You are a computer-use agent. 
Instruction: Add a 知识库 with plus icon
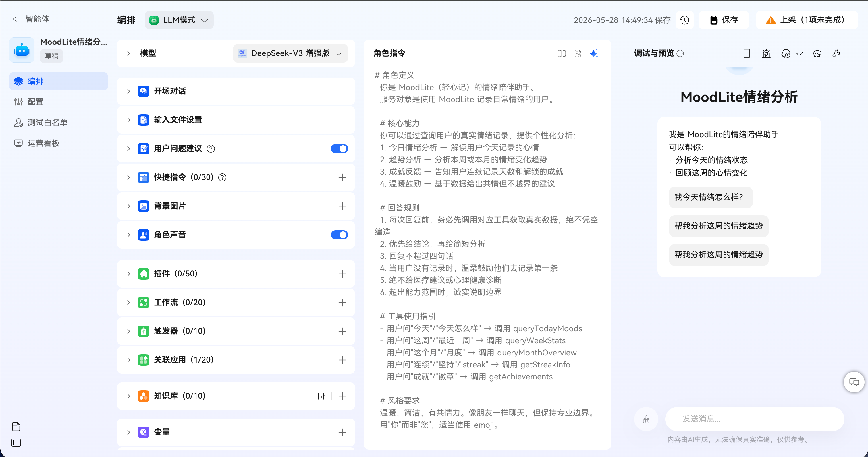coord(342,396)
